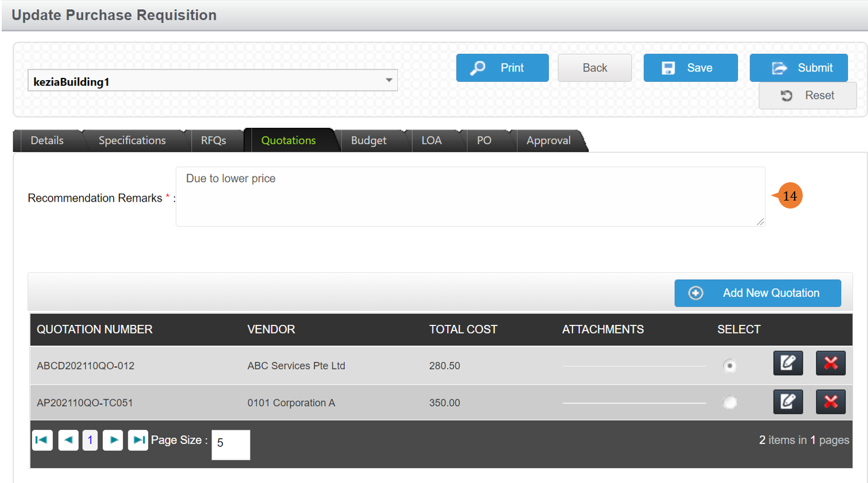Screen dimensions: 868x483
Task: Click the undo icon on Reset
Action: [787, 96]
